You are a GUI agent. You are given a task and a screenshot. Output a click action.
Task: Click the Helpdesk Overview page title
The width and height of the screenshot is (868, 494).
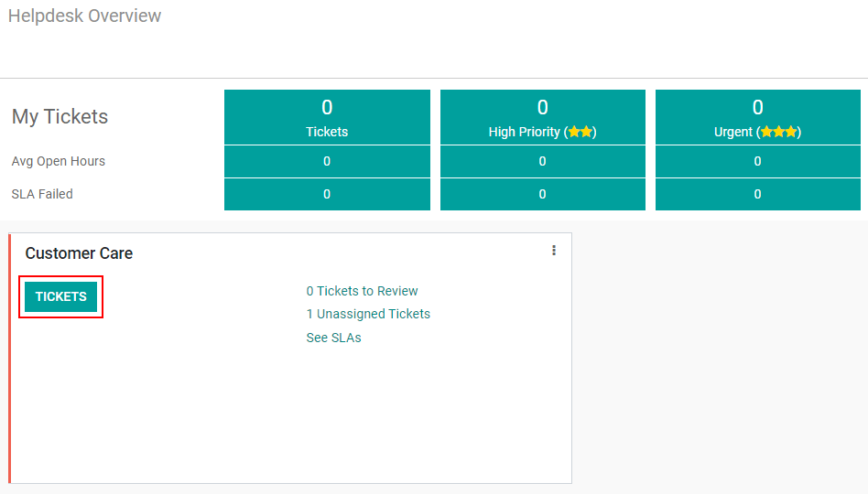click(85, 16)
